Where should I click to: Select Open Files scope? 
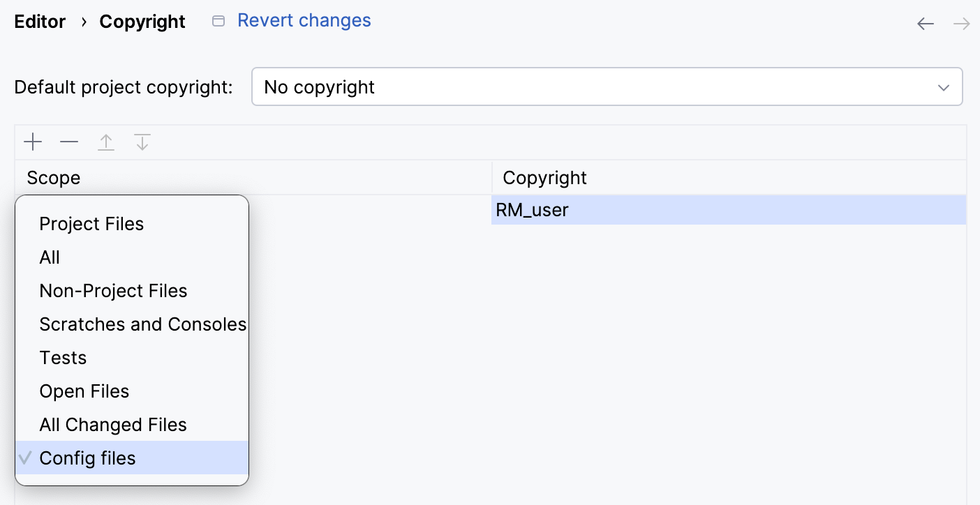[84, 391]
